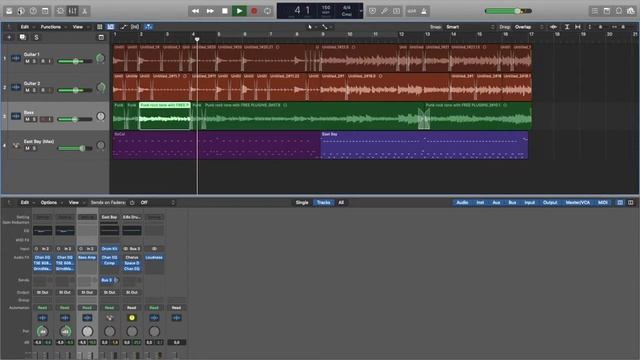640x360 pixels.
Task: Open the Library panel icon
Action: point(9,11)
